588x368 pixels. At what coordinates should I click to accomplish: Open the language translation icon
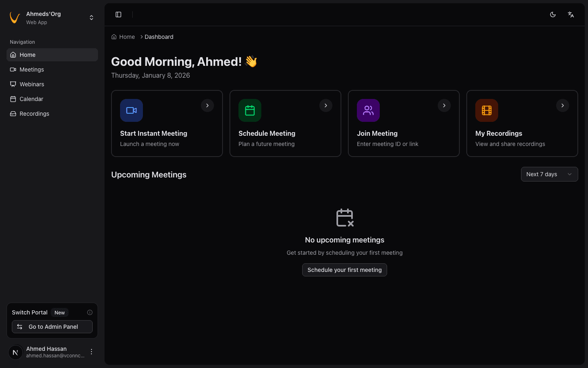tap(571, 15)
